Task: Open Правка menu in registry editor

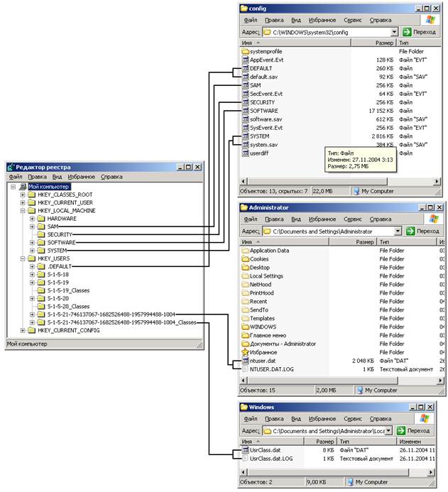Action: [38, 177]
